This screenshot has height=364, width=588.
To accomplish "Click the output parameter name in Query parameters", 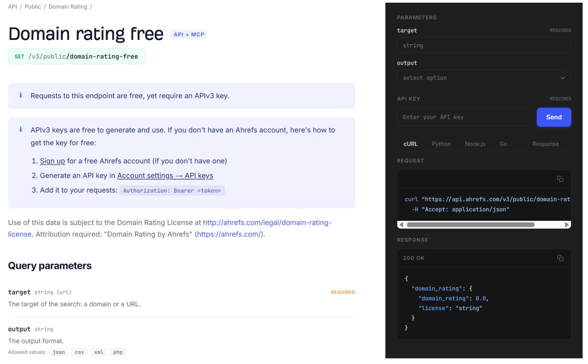I will pyautogui.click(x=19, y=329).
